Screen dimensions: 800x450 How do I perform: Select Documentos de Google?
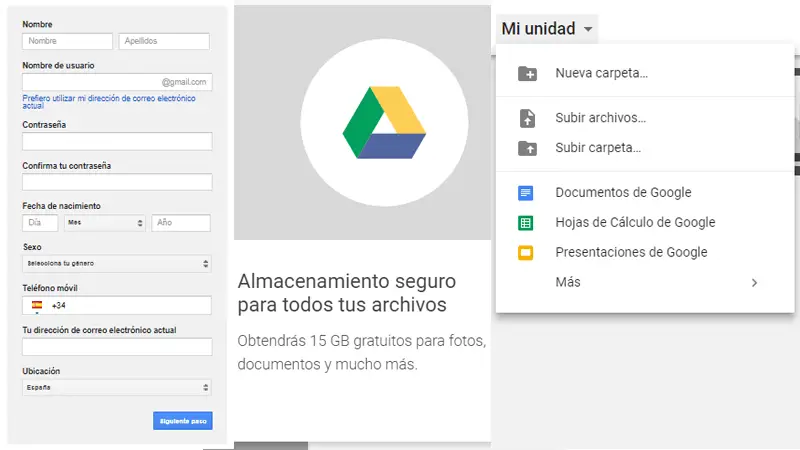[x=645, y=193]
